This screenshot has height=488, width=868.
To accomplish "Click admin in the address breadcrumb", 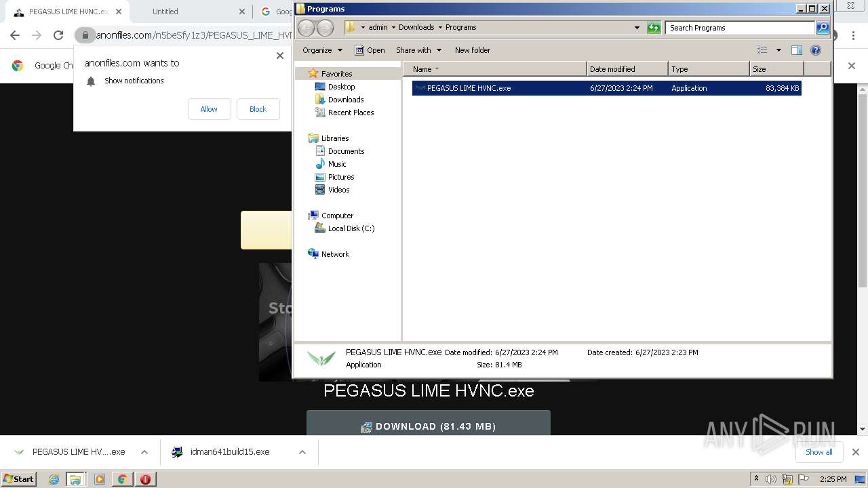I will (378, 28).
